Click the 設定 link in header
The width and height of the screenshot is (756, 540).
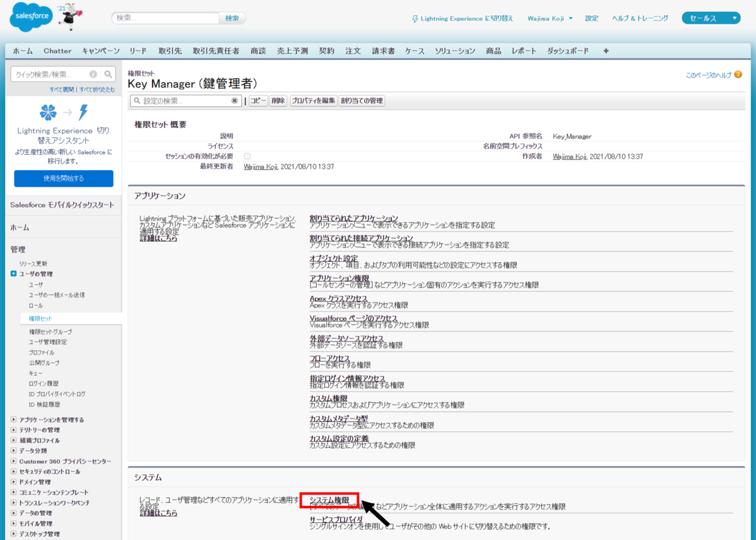[592, 18]
